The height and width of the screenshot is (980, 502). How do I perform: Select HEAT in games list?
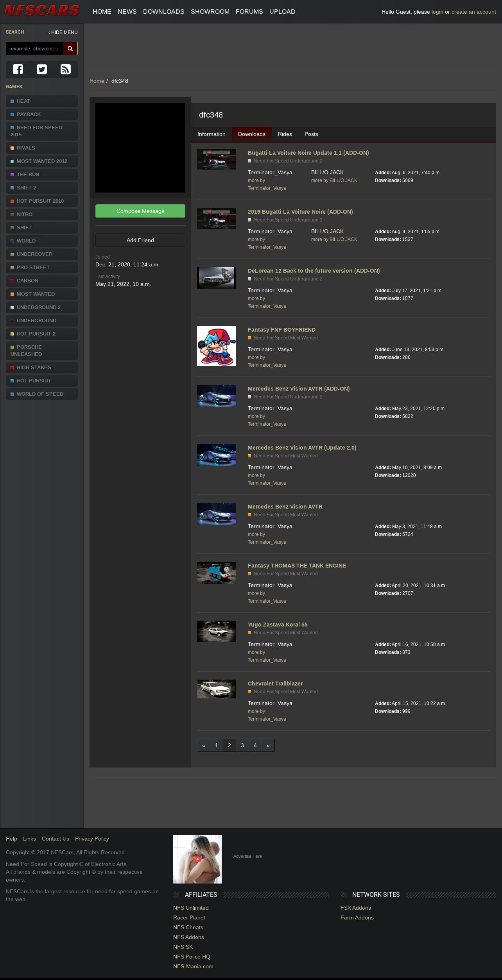point(42,101)
